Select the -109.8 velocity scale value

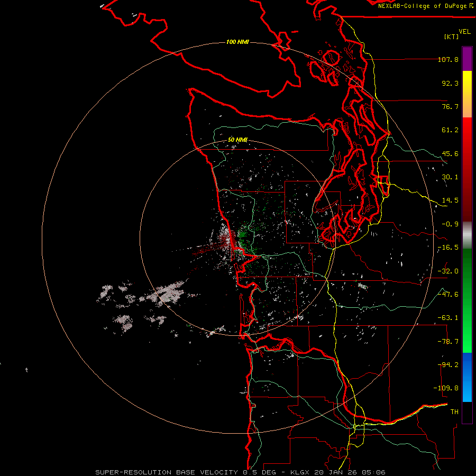(446, 388)
